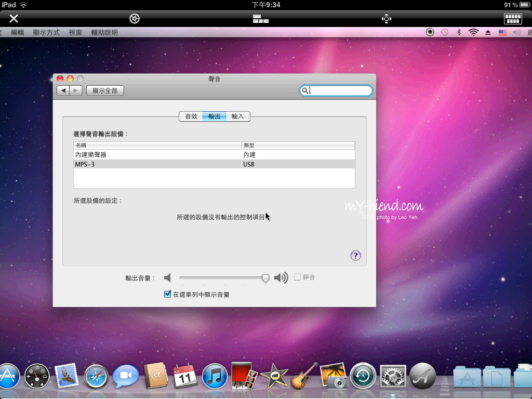532x399 pixels.
Task: Open the Mail stamp dock icon
Action: tap(66, 375)
